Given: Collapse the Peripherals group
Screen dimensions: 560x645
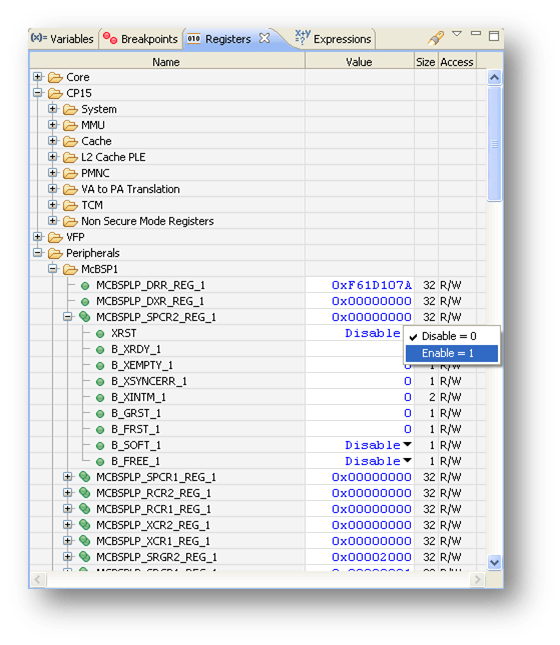Looking at the screenshot, I should coord(38,253).
